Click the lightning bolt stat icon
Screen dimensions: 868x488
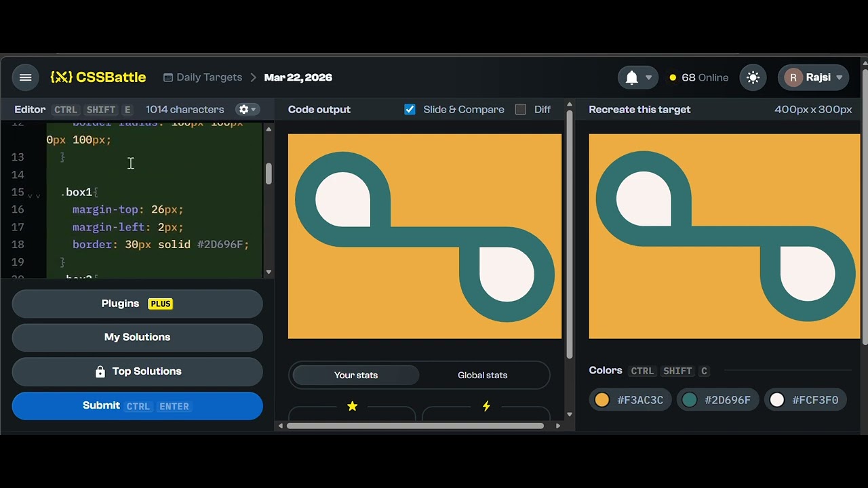pos(486,406)
